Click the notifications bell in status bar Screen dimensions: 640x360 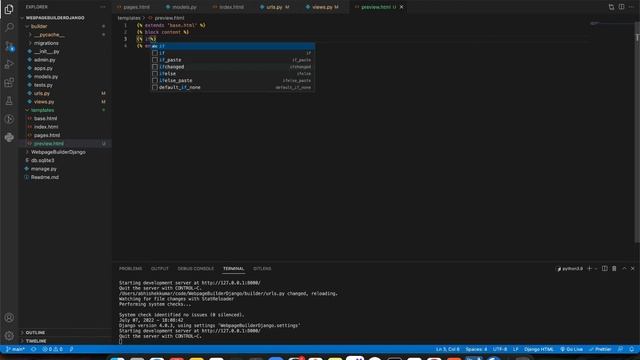click(631, 349)
